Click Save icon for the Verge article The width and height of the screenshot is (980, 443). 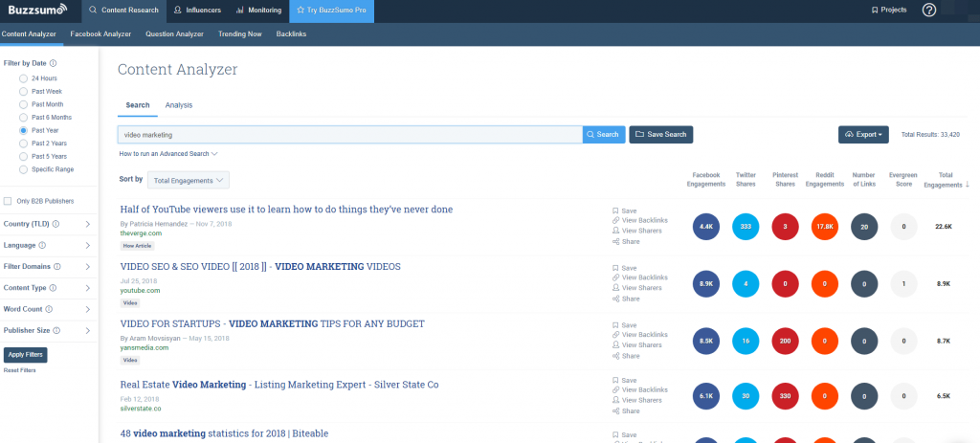point(616,210)
